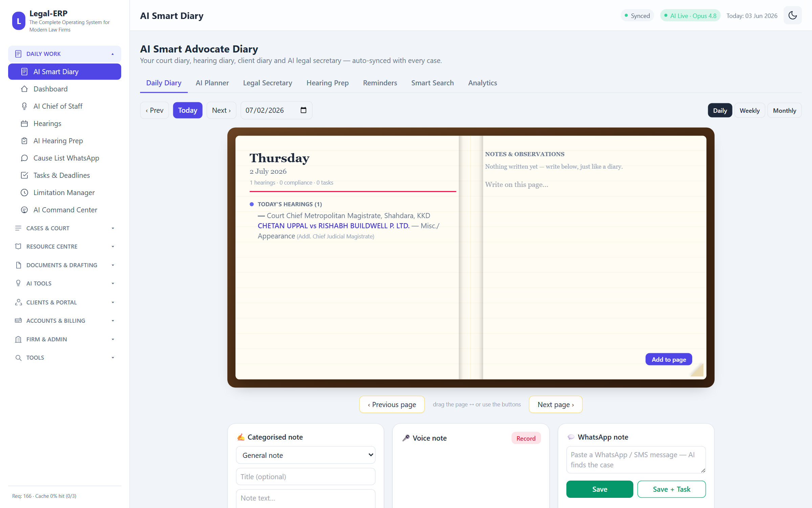Click the Documents & Drafting file icon
The image size is (812, 508).
point(18,265)
